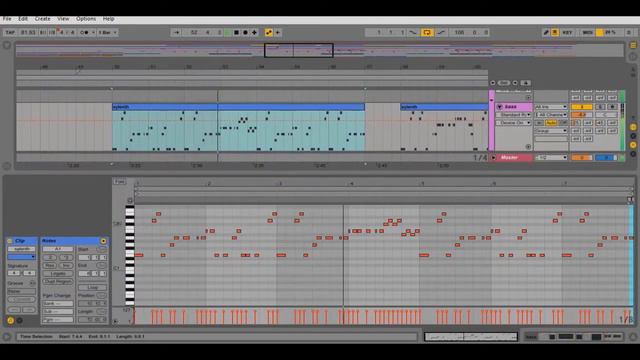Viewport: 640px width, 360px height.
Task: Open the 1 Bar quantization dropdown
Action: coord(108,33)
